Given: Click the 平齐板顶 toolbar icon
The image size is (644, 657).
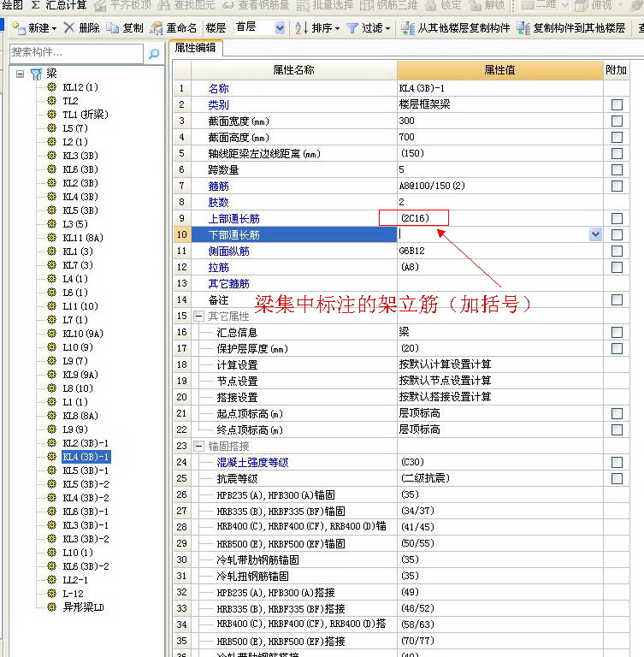Looking at the screenshot, I should (x=100, y=5).
